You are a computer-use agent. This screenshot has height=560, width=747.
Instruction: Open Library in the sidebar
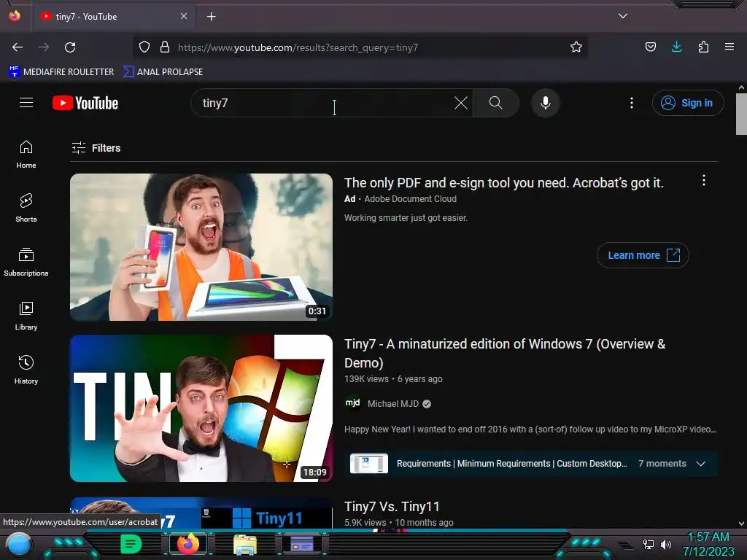(26, 316)
